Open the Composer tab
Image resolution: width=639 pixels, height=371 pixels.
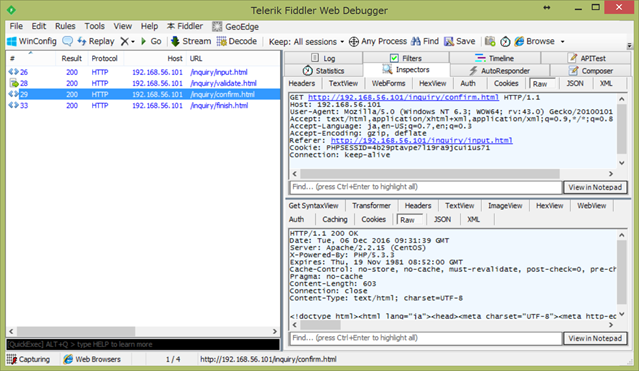point(591,71)
